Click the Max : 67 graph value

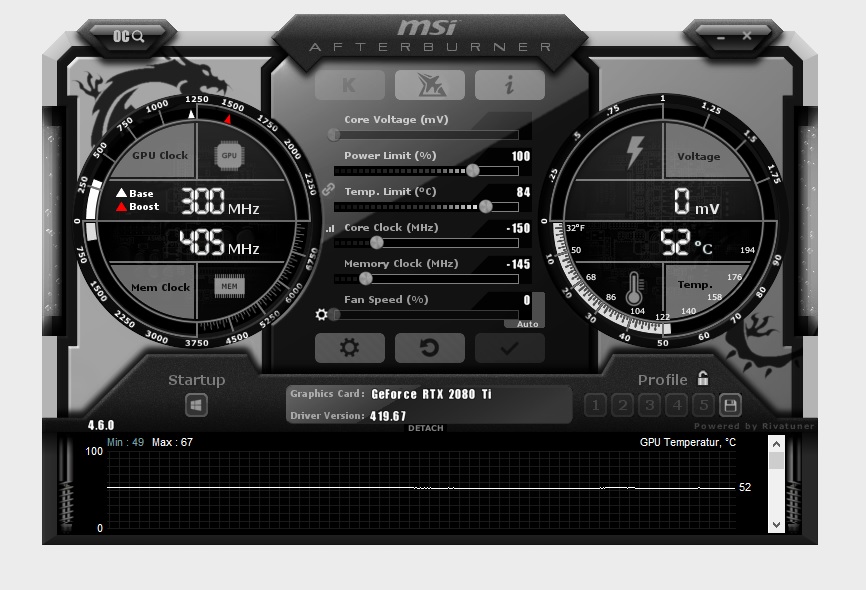[172, 442]
